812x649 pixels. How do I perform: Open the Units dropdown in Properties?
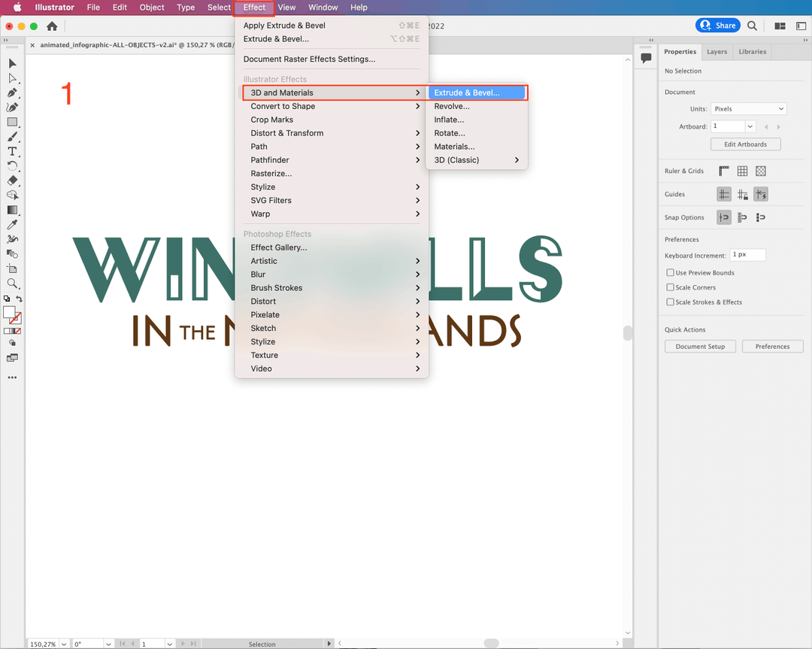tap(748, 108)
